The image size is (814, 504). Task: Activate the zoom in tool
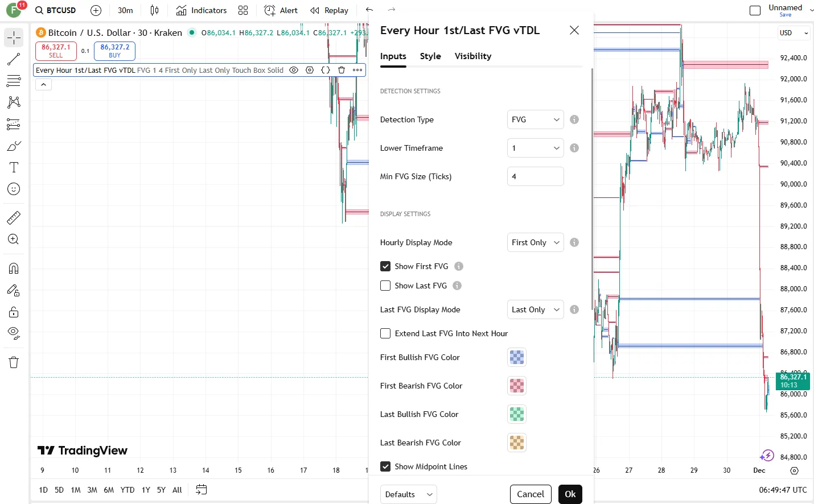click(x=14, y=239)
